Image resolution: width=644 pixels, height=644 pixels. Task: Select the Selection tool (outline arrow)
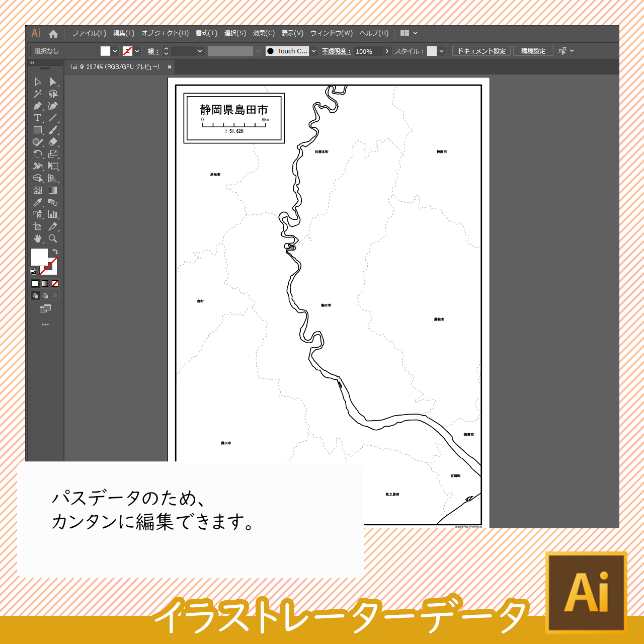click(x=38, y=82)
